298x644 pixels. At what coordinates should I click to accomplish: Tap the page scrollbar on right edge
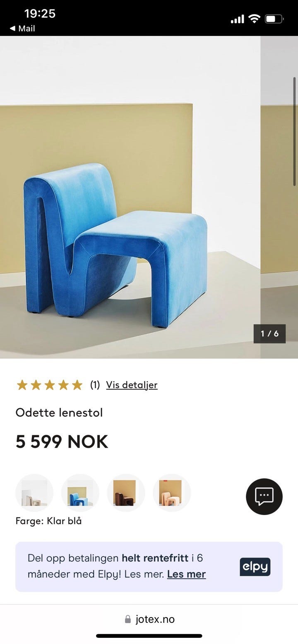click(x=295, y=131)
